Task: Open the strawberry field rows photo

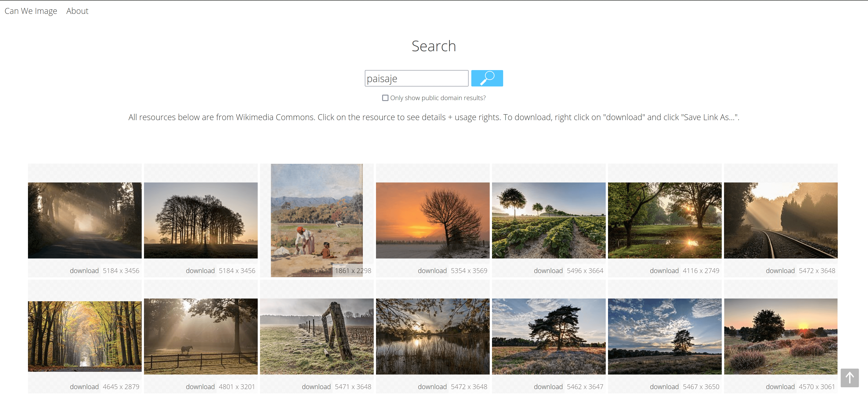Action: click(x=548, y=220)
